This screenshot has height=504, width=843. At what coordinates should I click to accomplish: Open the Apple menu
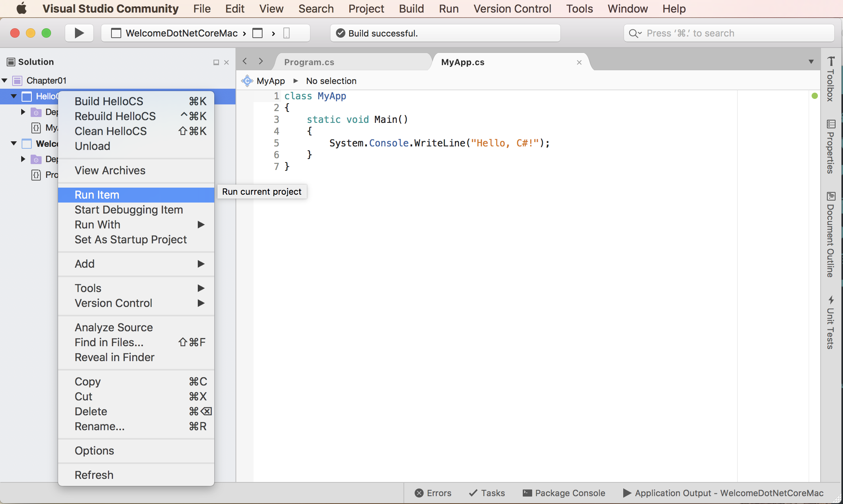[22, 8]
